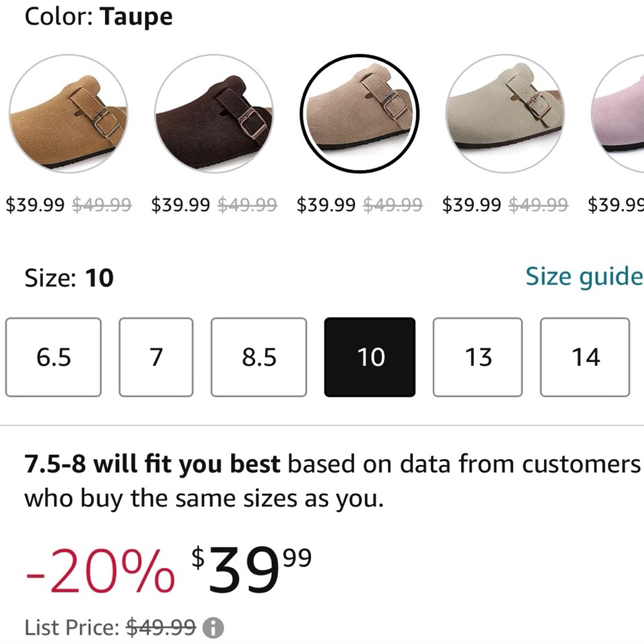Click the currently selected size 10

pos(369,356)
